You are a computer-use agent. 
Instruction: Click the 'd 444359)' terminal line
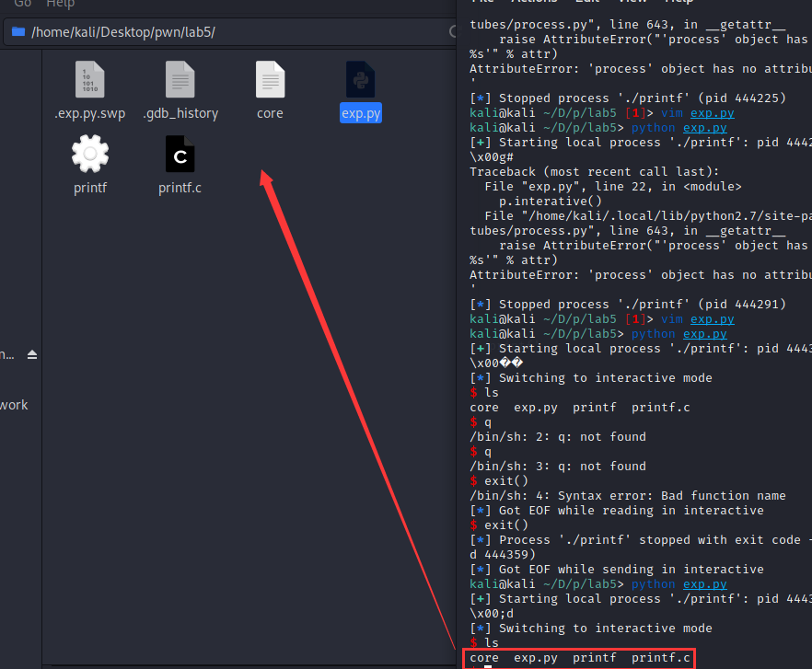503,554
